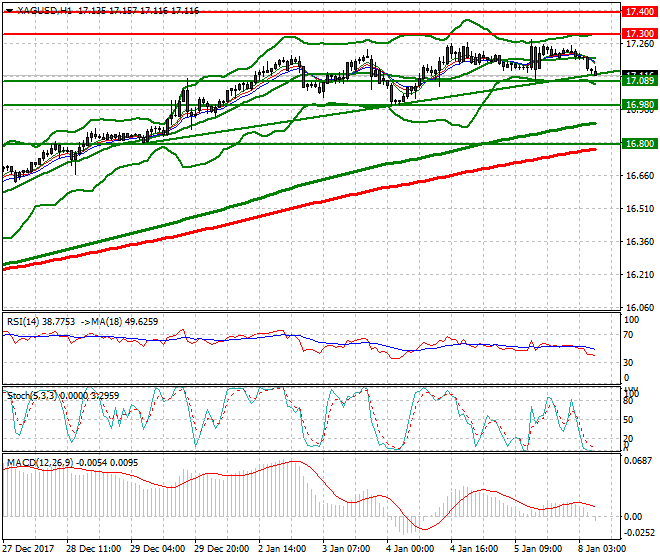Click the 3 Jan 07:00 time label
This screenshot has width=660, height=560.
click(x=346, y=549)
